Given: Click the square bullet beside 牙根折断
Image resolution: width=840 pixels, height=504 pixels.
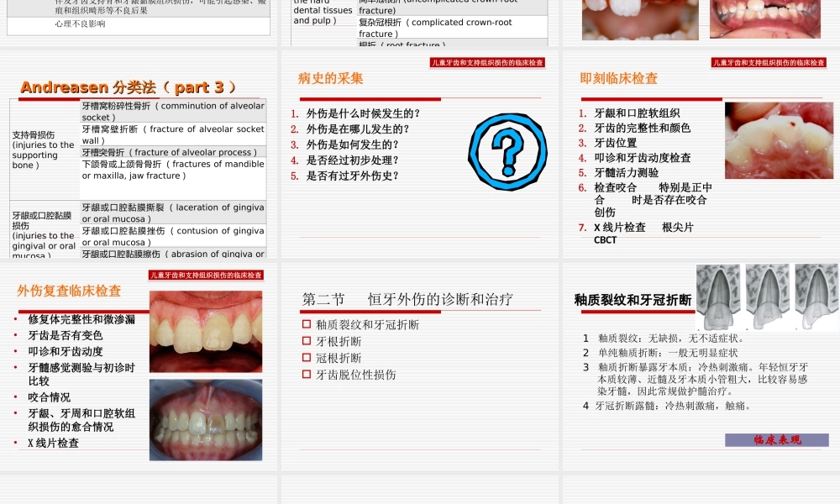Looking at the screenshot, I should (307, 341).
